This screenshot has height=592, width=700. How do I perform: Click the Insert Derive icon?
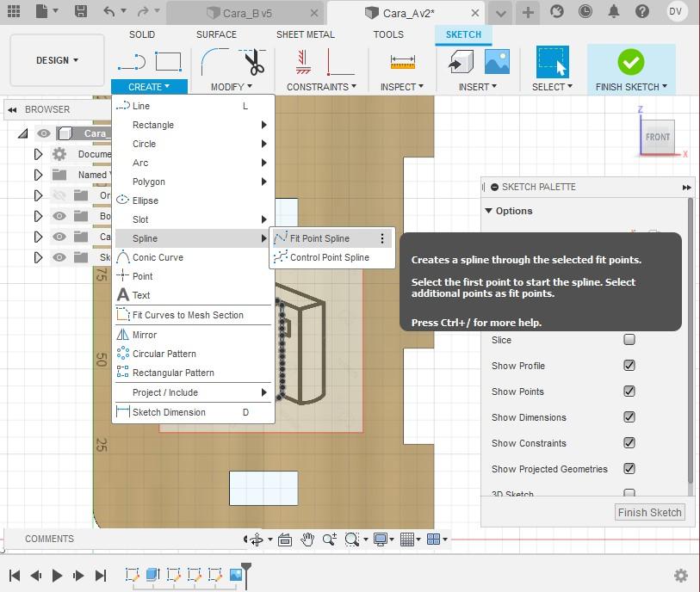point(462,62)
